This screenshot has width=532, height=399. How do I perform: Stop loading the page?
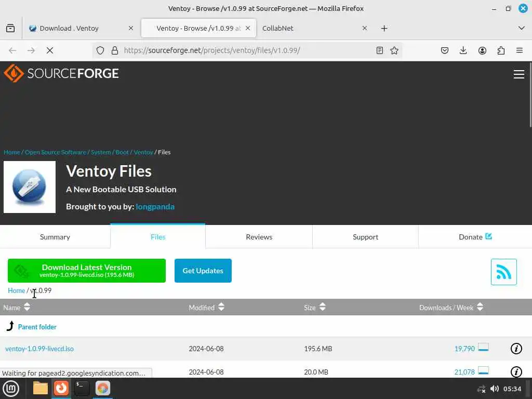[x=49, y=50]
